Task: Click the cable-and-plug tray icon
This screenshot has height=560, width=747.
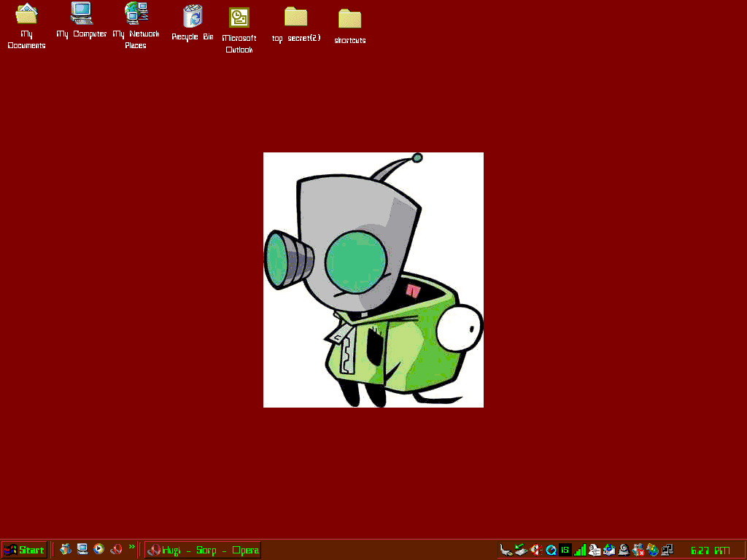Action: pos(506,551)
